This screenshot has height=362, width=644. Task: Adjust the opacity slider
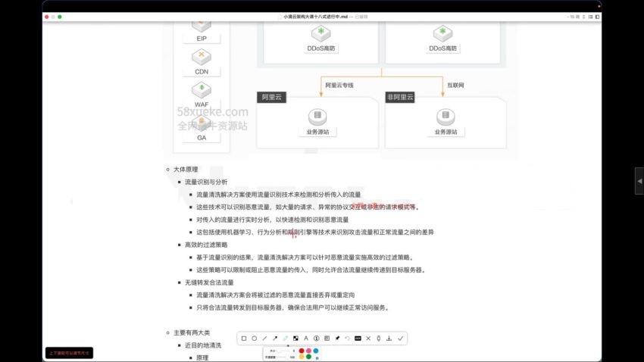point(283,357)
